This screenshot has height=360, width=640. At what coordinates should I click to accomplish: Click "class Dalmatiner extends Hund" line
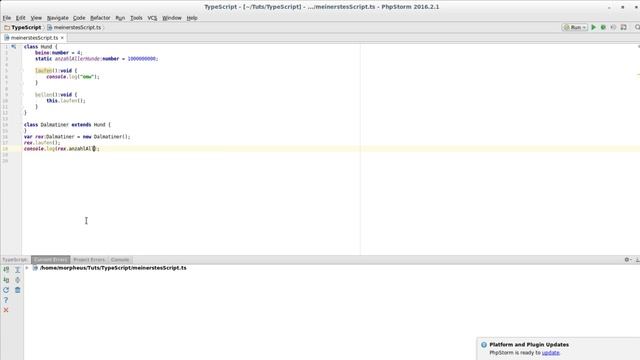point(67,124)
